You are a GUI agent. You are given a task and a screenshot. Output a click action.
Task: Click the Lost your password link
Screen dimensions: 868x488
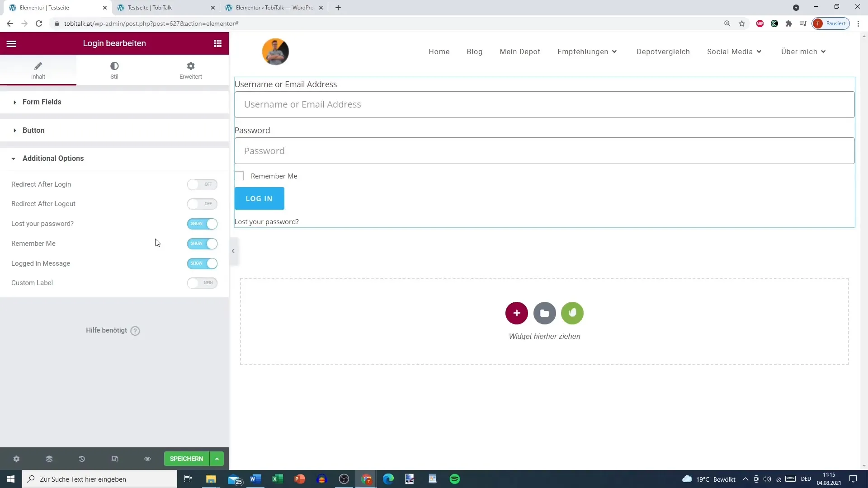pyautogui.click(x=267, y=222)
